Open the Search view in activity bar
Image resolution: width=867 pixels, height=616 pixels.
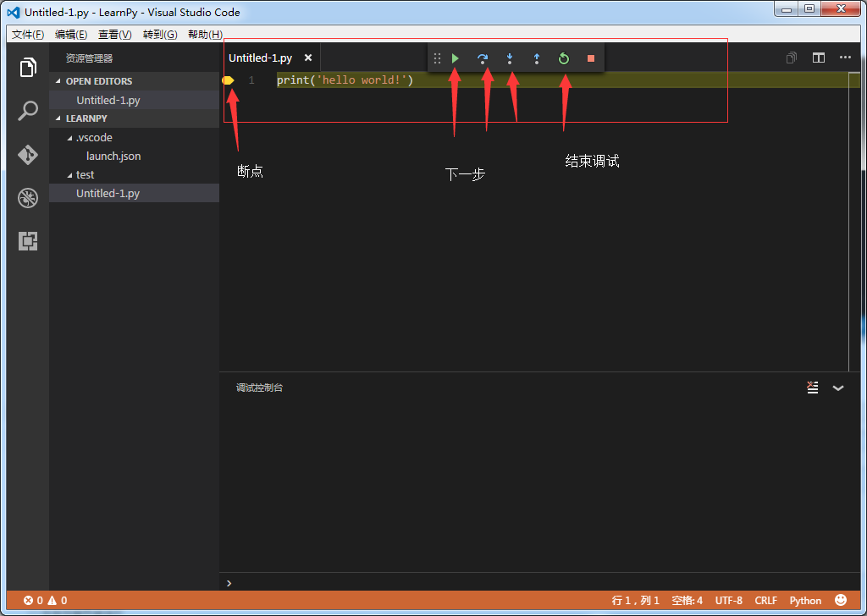pos(28,111)
